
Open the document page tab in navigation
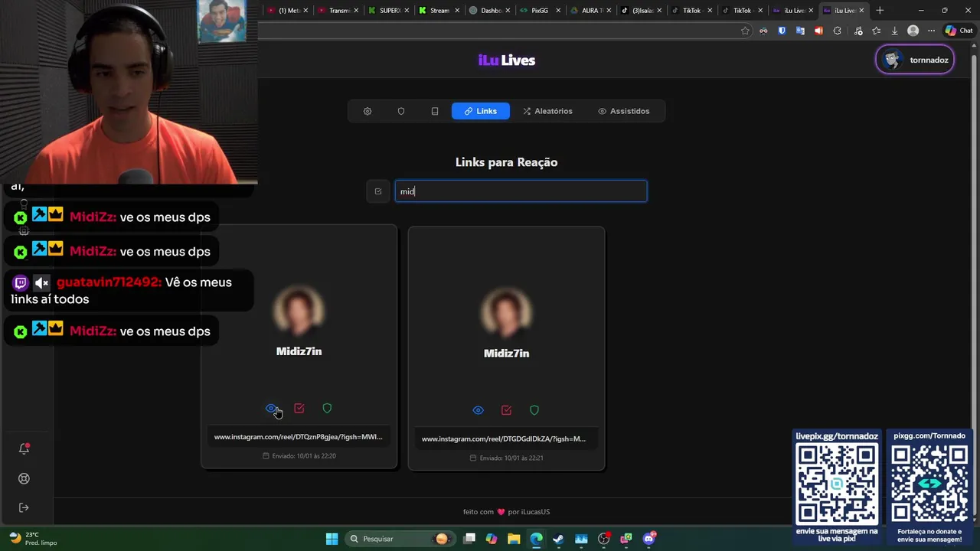pos(435,111)
